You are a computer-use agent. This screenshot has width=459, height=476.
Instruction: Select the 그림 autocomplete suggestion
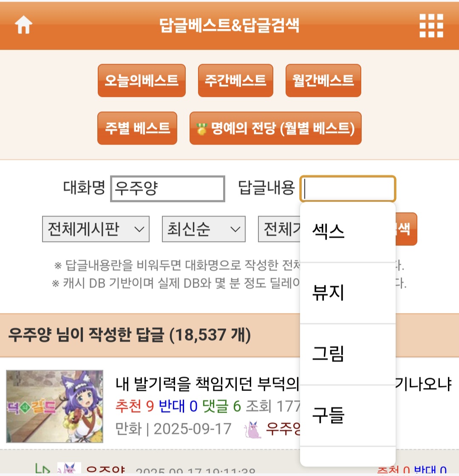point(348,354)
